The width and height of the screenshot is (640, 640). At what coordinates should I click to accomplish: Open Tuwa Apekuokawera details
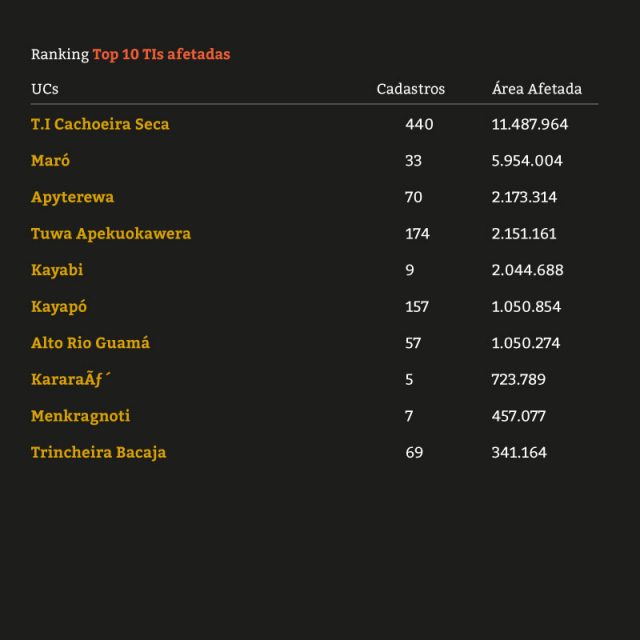click(x=111, y=234)
